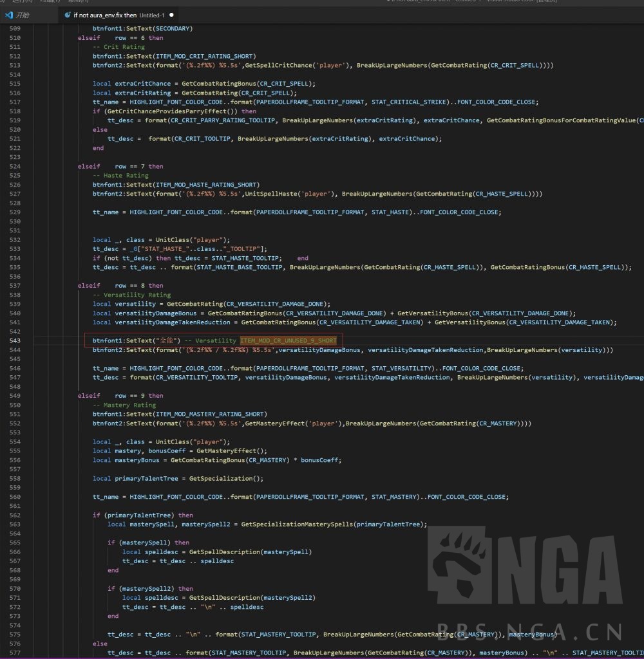Click "if (masterySpell2) then" on line 570
The height and width of the screenshot is (659, 644).
click(x=150, y=589)
